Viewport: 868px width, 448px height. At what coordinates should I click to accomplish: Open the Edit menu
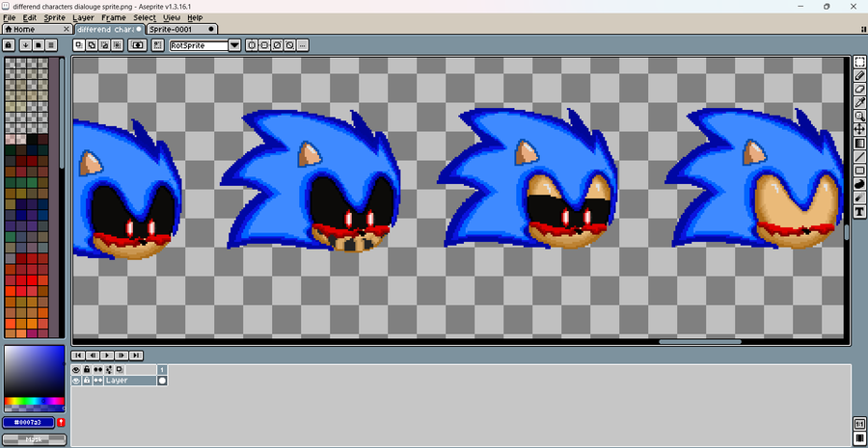(x=29, y=17)
